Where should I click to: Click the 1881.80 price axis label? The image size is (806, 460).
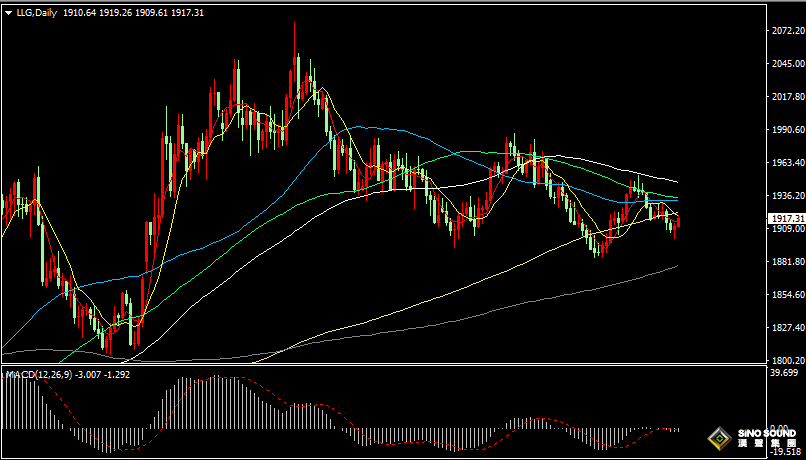[x=788, y=262]
